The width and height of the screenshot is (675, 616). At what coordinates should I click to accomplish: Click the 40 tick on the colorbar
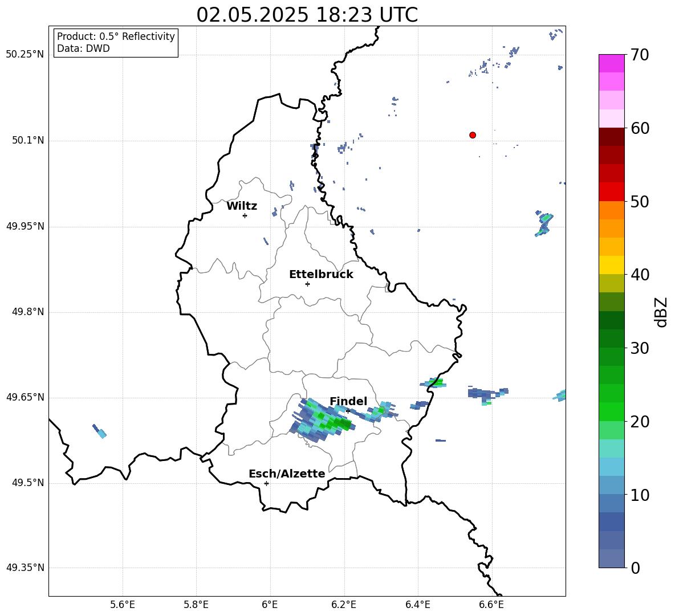(x=640, y=275)
